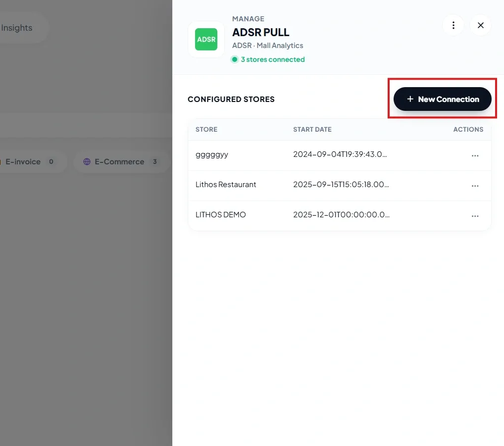Switch to the E-Commerce tab in background
The height and width of the screenshot is (446, 504).
(121, 162)
